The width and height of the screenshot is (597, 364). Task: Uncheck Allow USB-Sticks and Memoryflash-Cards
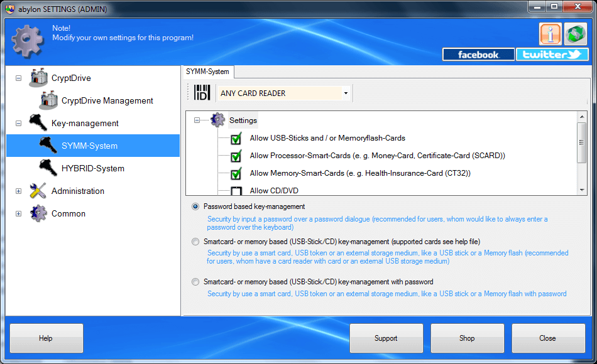coord(236,139)
